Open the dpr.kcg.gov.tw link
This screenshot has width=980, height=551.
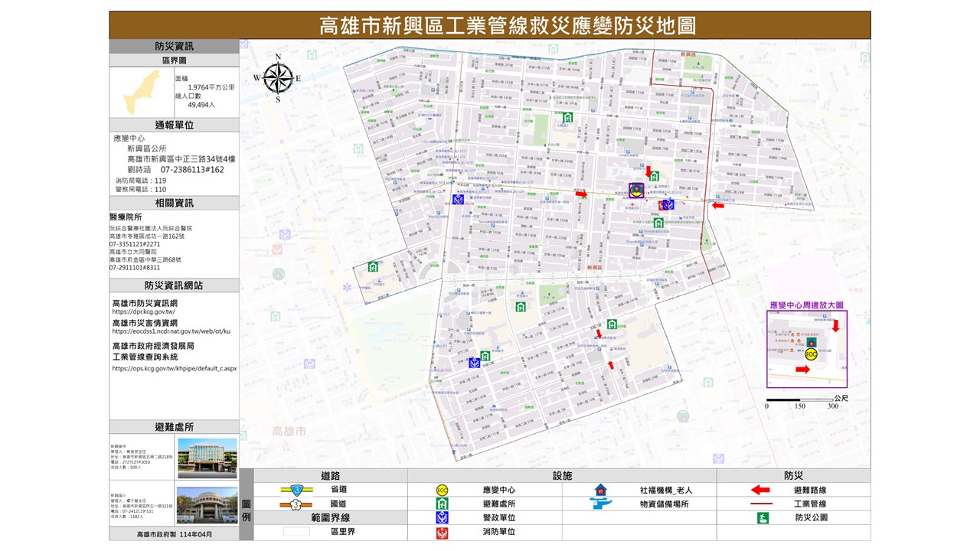(144, 312)
